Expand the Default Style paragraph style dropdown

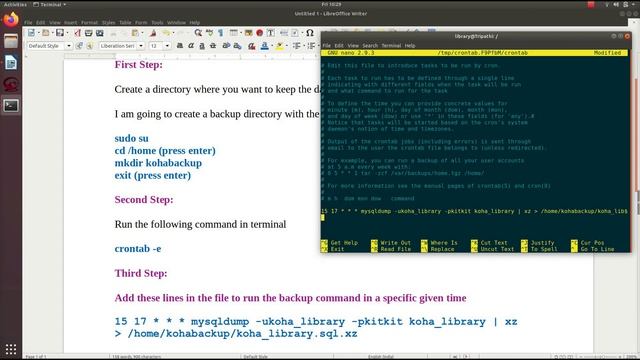pos(69,46)
